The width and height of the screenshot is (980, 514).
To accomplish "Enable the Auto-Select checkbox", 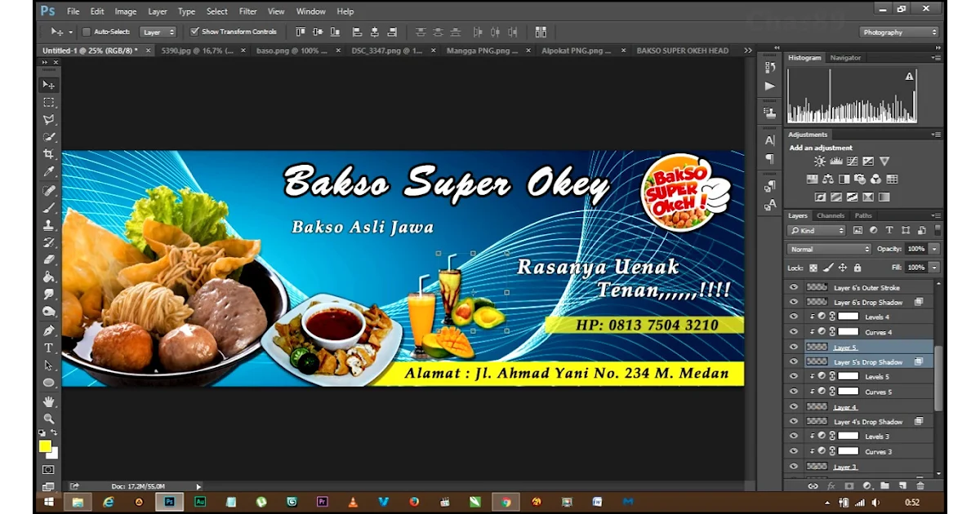I will [87, 32].
